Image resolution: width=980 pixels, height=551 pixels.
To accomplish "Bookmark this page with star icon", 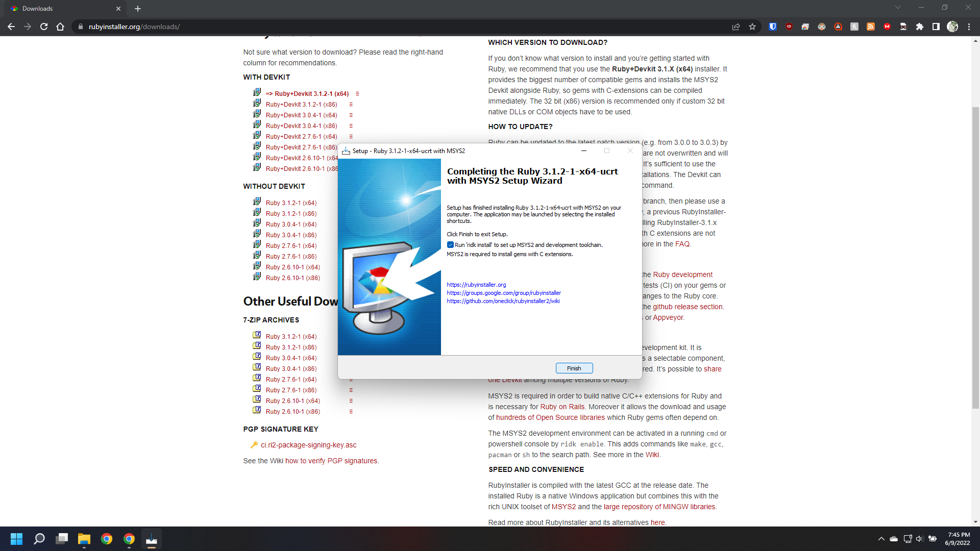I will [x=752, y=27].
